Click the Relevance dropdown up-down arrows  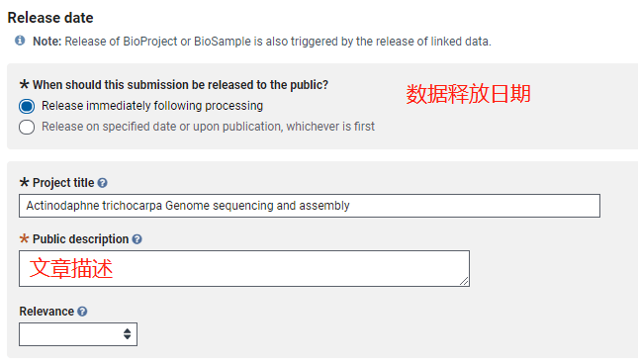128,334
